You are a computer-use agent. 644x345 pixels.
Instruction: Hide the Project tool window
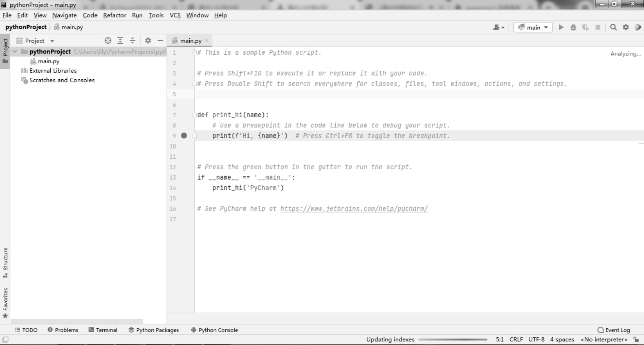pyautogui.click(x=160, y=41)
